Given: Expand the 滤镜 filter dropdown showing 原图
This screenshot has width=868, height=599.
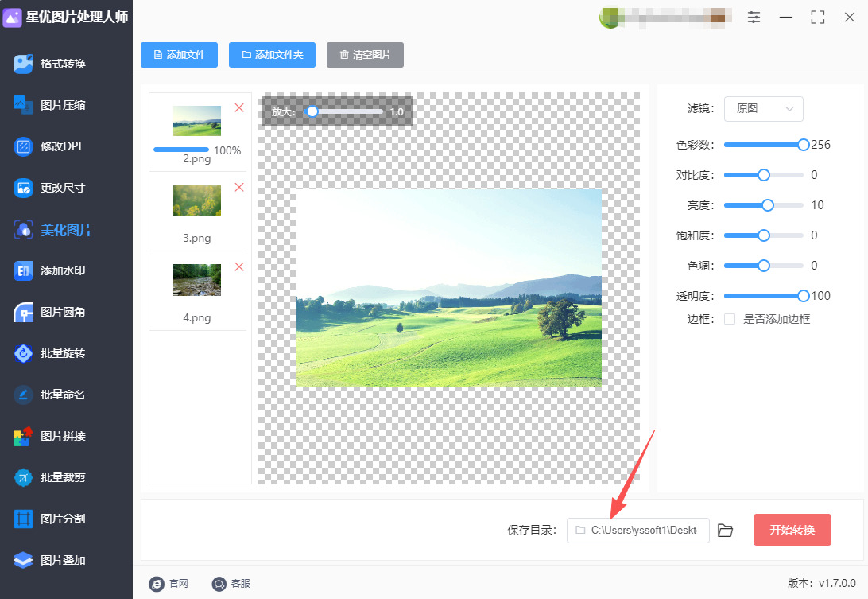Looking at the screenshot, I should pos(763,109).
